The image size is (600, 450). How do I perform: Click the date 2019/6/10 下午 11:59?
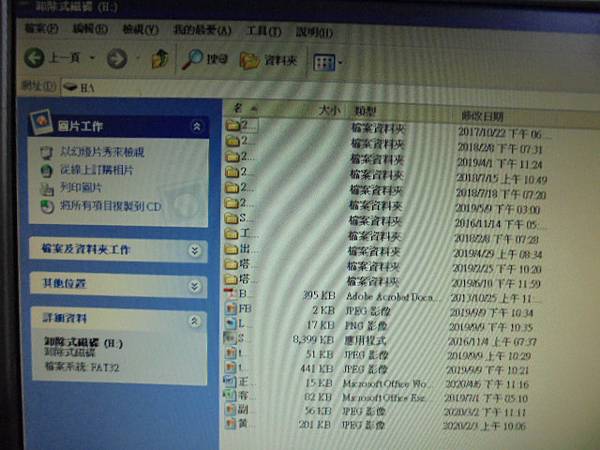496,284
